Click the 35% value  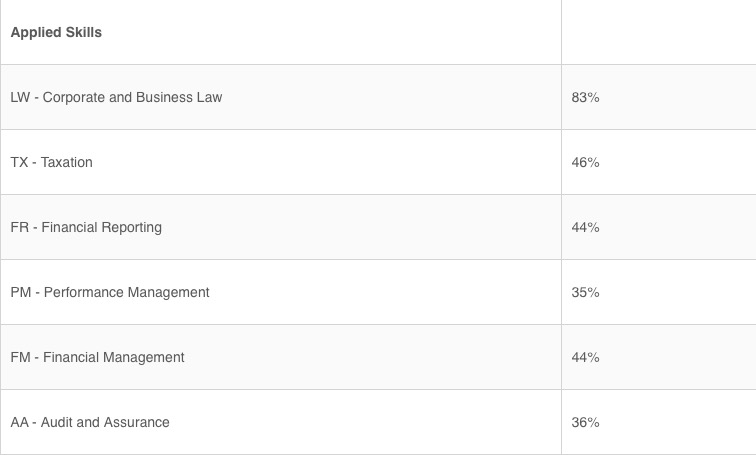tap(585, 292)
